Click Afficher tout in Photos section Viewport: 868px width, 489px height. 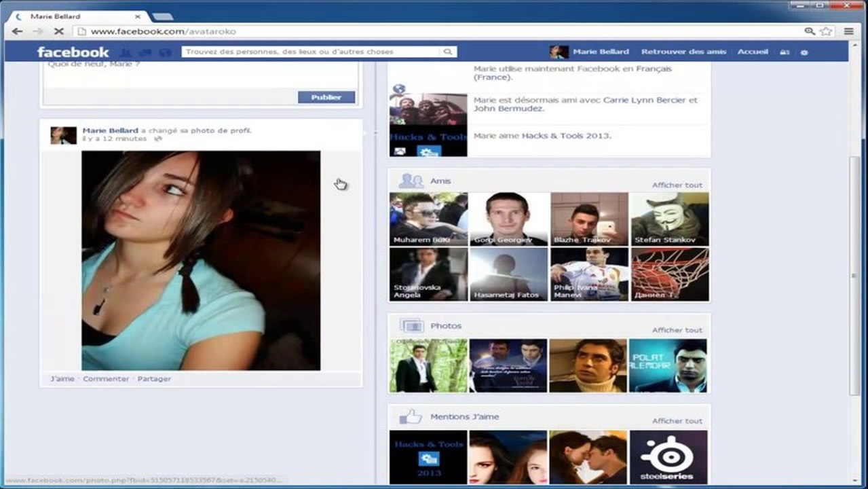pyautogui.click(x=677, y=330)
